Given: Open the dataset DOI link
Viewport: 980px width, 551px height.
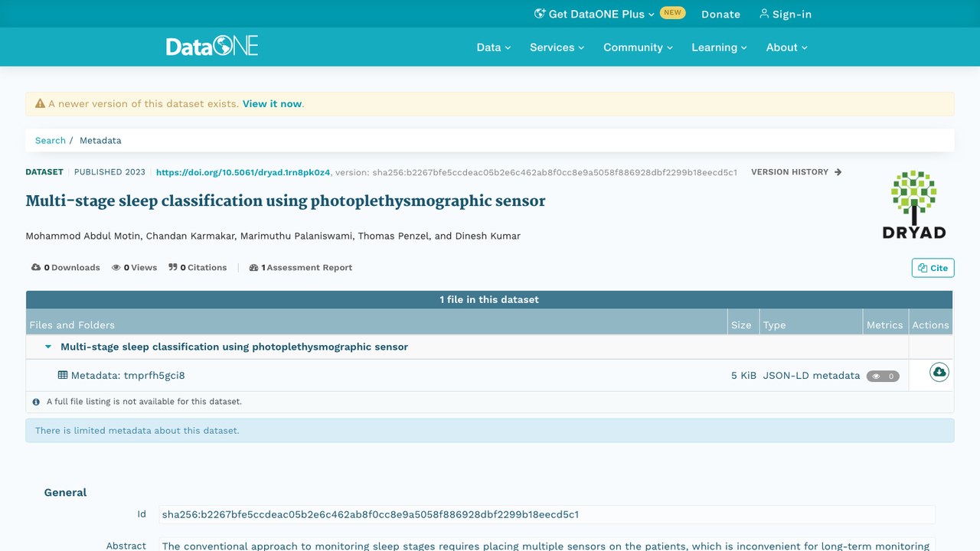Looking at the screenshot, I should pyautogui.click(x=243, y=172).
